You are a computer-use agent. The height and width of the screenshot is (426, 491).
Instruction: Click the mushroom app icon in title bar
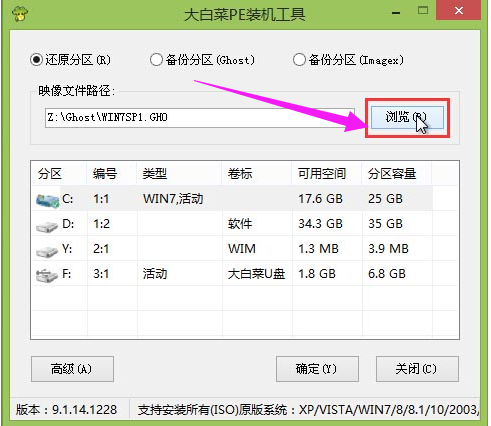20,14
